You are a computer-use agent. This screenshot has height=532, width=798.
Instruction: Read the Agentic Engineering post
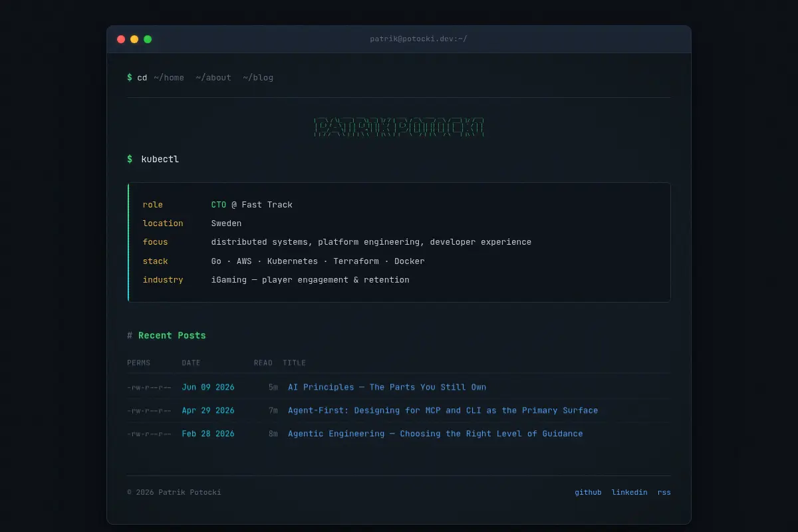(436, 434)
